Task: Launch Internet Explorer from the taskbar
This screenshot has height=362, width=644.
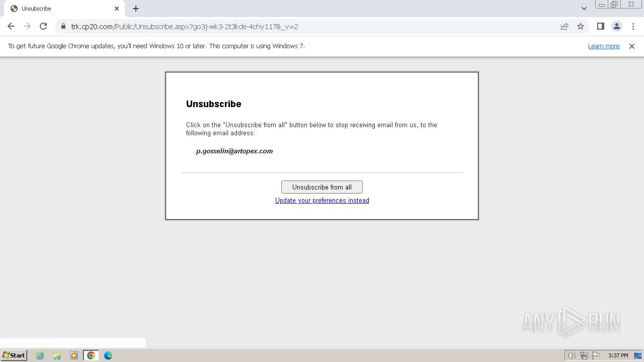Action: (x=40, y=355)
